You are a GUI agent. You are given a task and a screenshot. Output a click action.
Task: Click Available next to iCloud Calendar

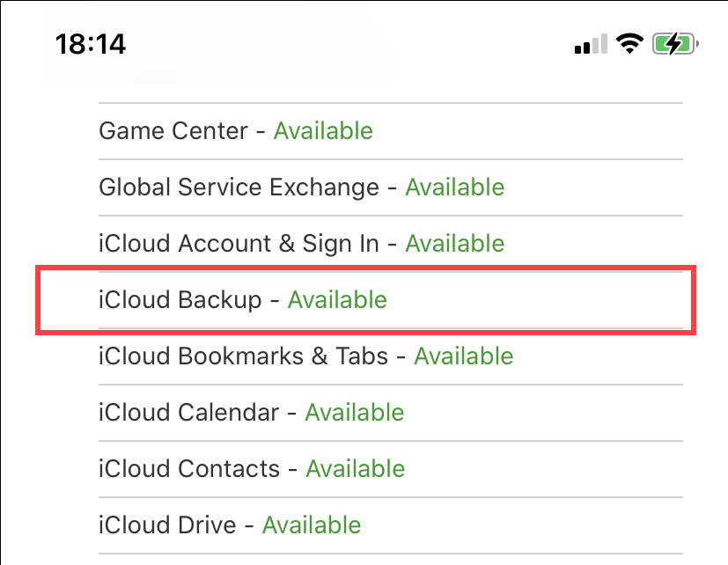click(354, 412)
